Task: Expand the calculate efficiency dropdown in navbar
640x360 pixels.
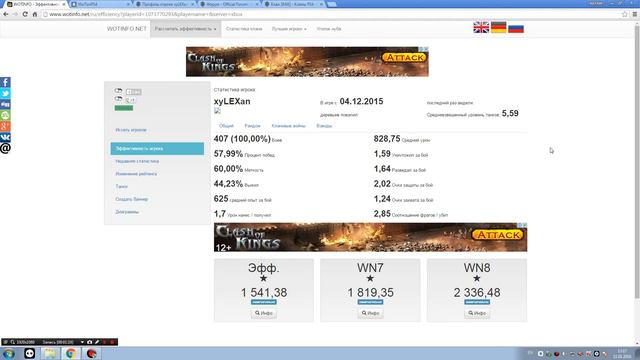Action: tap(185, 29)
